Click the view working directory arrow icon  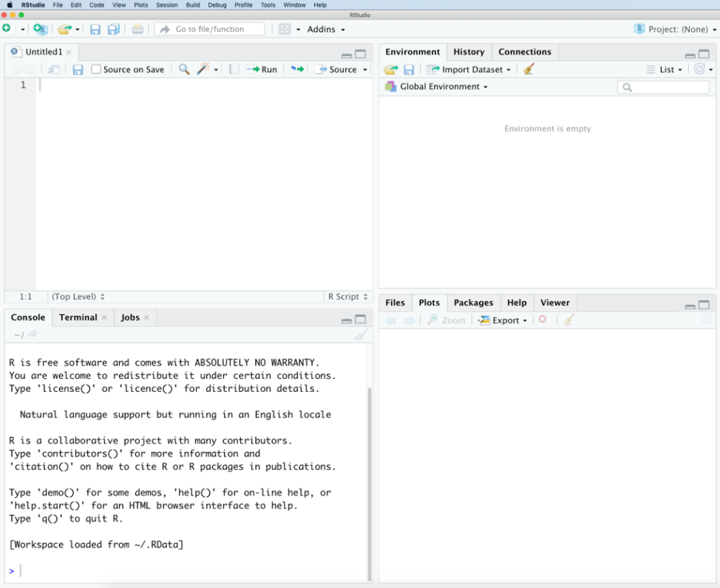32,334
